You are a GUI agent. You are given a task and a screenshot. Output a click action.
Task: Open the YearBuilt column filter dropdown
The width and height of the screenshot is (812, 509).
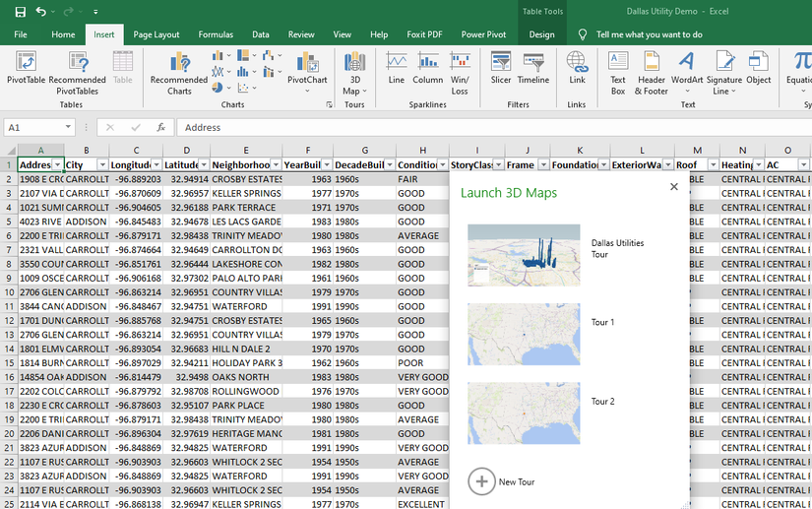tap(327, 164)
